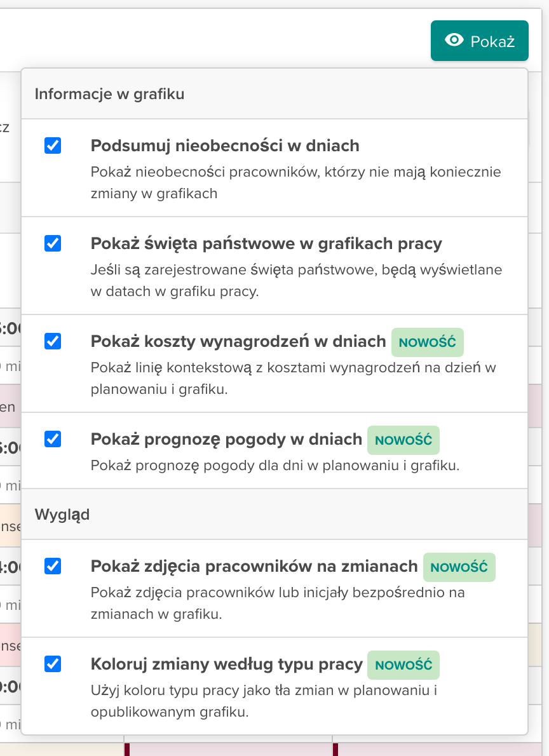This screenshot has width=549, height=756.
Task: Click the NOWOŚĆ badge beside koloruj zmiany
Action: 403,665
